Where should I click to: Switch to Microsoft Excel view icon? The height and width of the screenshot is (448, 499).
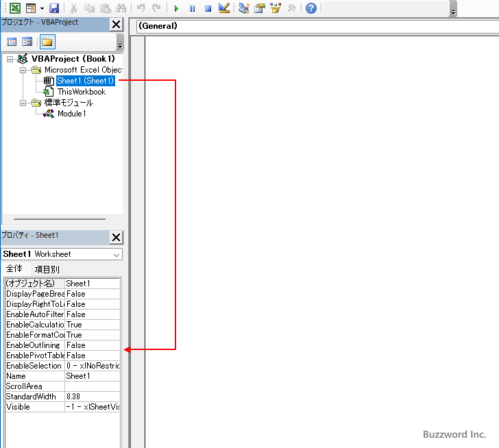15,8
